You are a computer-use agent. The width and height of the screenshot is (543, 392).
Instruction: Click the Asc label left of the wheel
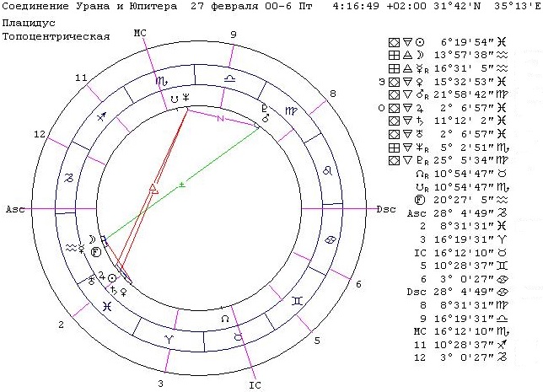point(15,209)
